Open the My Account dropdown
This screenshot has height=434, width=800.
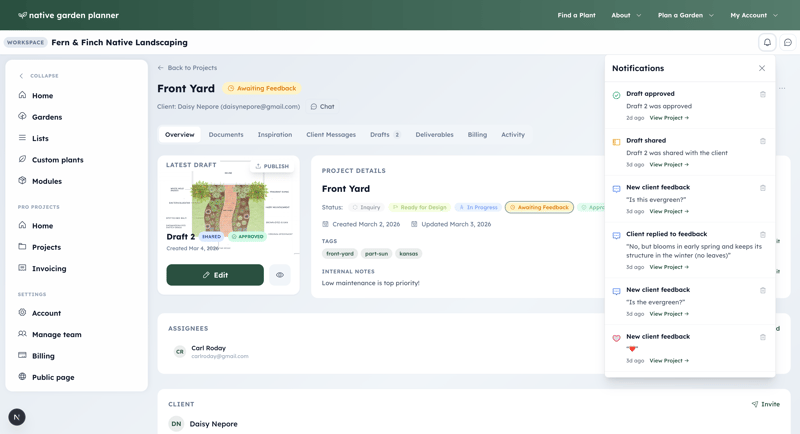[753, 15]
